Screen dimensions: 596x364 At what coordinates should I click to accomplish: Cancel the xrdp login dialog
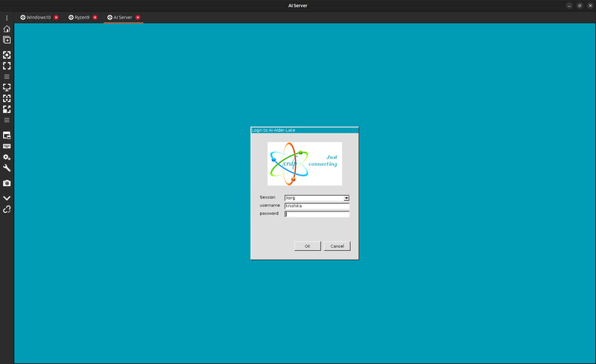(337, 246)
